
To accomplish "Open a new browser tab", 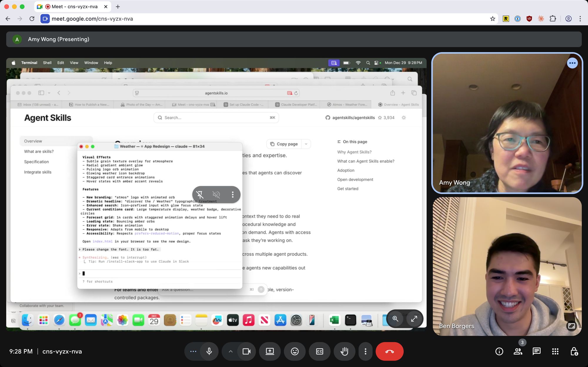I will coord(118,6).
